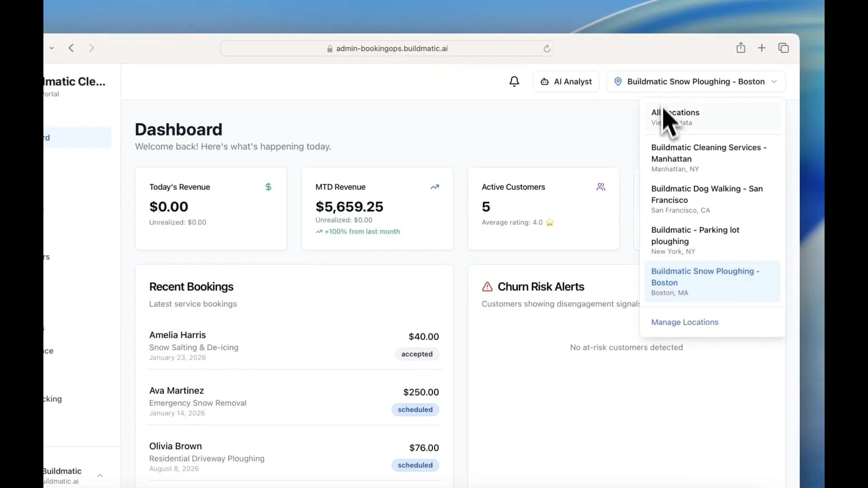The width and height of the screenshot is (868, 488).
Task: Open the AI Analyst button
Action: pyautogui.click(x=566, y=82)
